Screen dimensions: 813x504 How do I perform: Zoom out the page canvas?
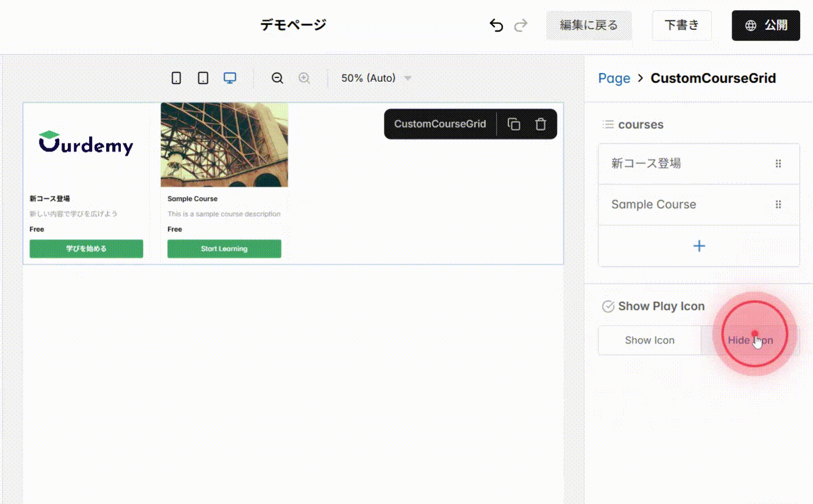click(x=277, y=78)
